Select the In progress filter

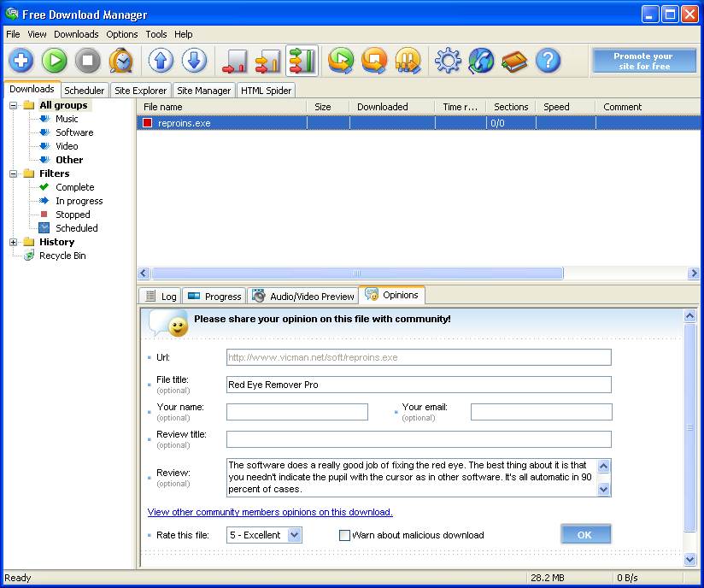pyautogui.click(x=79, y=201)
